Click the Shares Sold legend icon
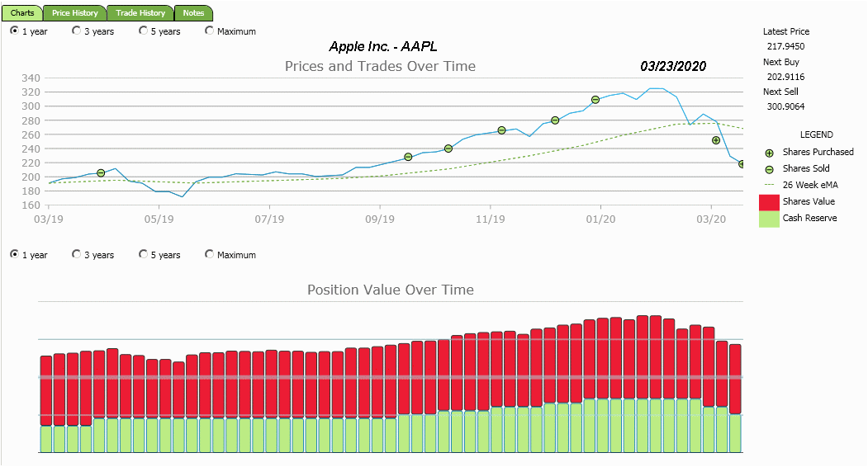 pos(770,169)
